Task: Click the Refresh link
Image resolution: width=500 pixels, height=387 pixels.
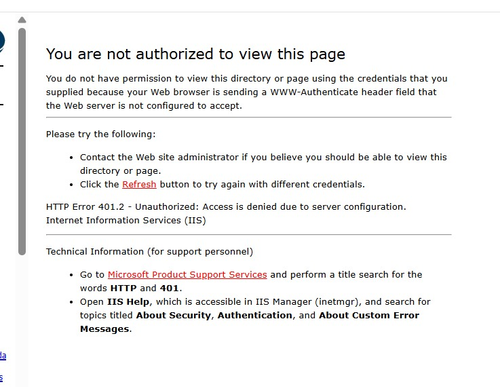Action: 139,184
